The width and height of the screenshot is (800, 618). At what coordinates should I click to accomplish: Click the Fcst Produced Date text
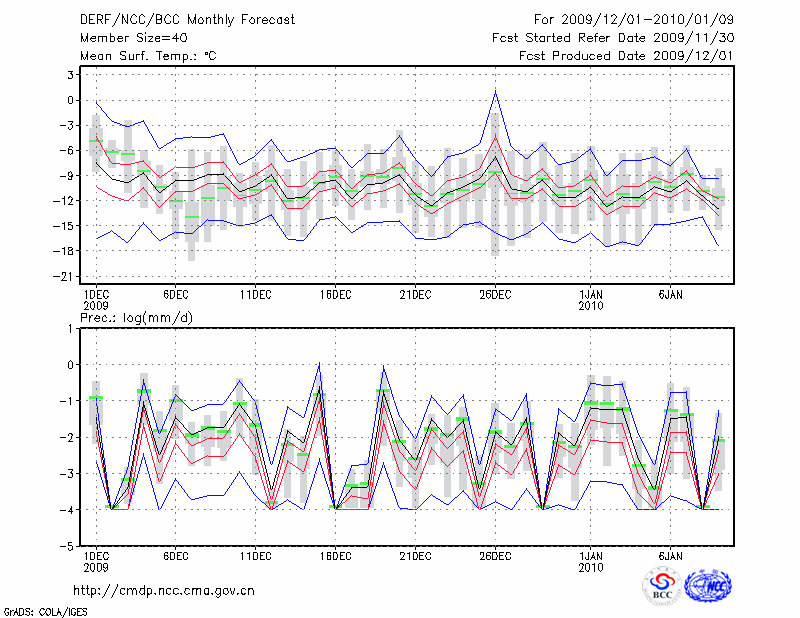(626, 56)
